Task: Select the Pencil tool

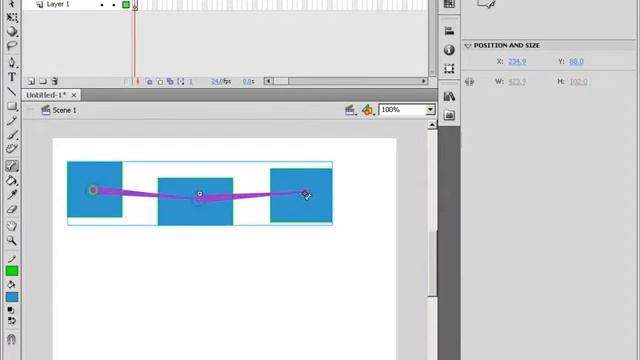Action: [x=12, y=121]
